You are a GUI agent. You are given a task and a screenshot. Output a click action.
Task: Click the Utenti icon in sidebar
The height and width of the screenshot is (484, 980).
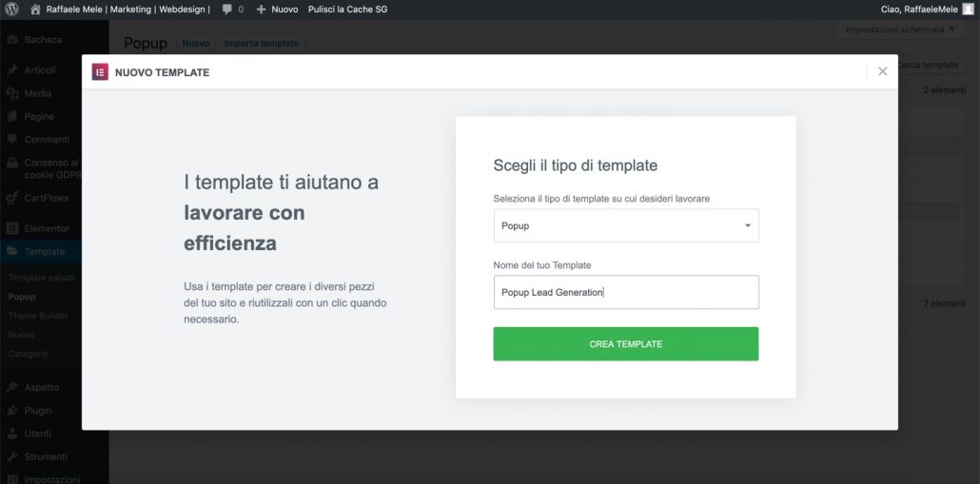coord(11,434)
